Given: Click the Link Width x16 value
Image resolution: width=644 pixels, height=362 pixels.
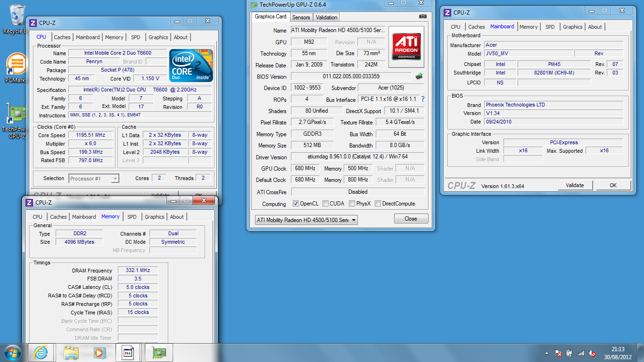Looking at the screenshot, I should coord(523,151).
